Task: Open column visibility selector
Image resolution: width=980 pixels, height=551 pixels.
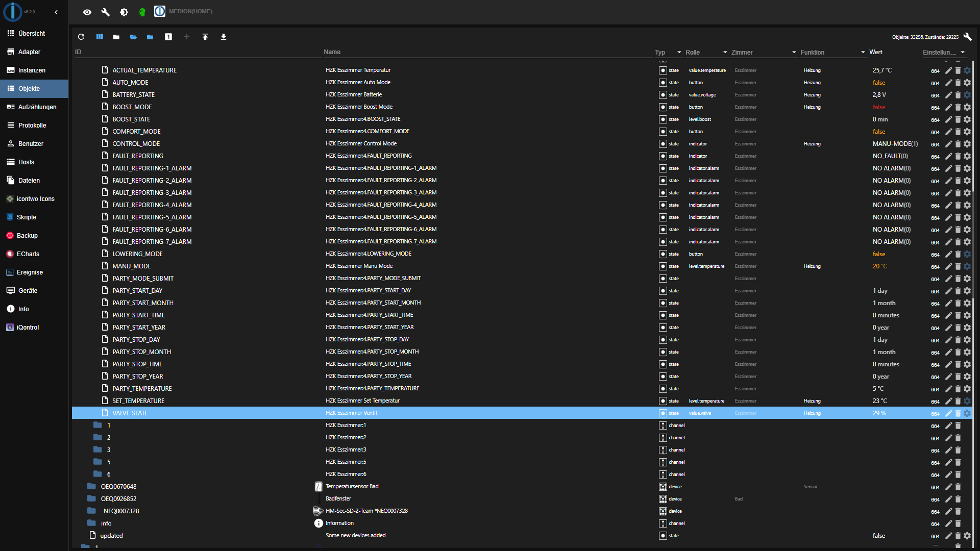Action: [x=100, y=37]
